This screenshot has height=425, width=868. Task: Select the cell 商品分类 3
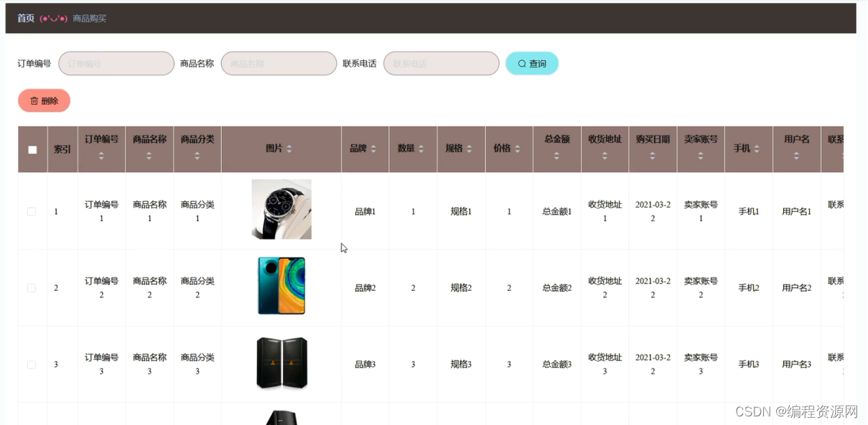coord(197,365)
